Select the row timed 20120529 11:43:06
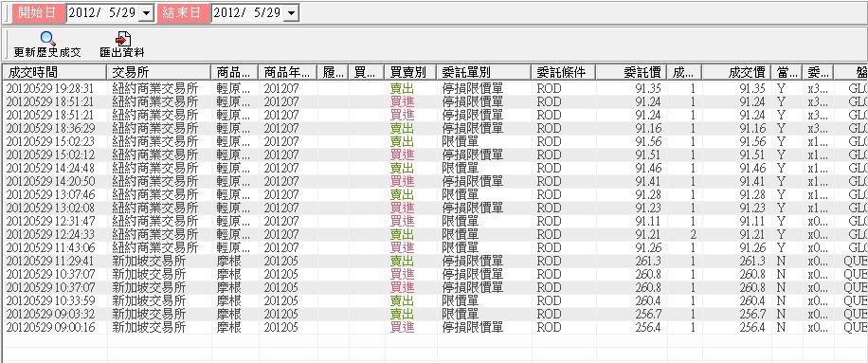The image size is (868, 363). pos(435,248)
